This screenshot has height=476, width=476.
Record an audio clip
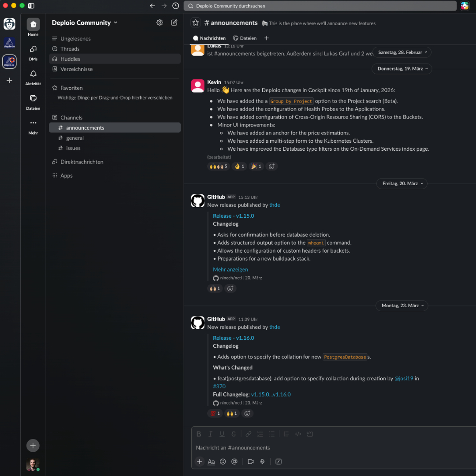[x=262, y=461]
